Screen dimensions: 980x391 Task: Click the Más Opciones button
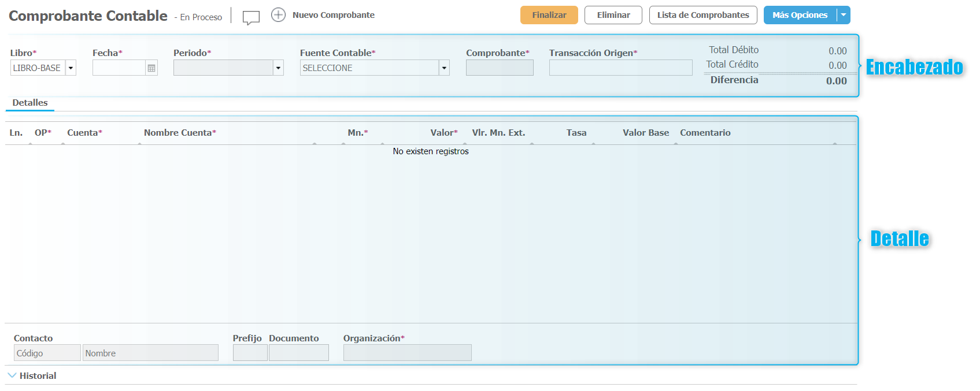(800, 15)
